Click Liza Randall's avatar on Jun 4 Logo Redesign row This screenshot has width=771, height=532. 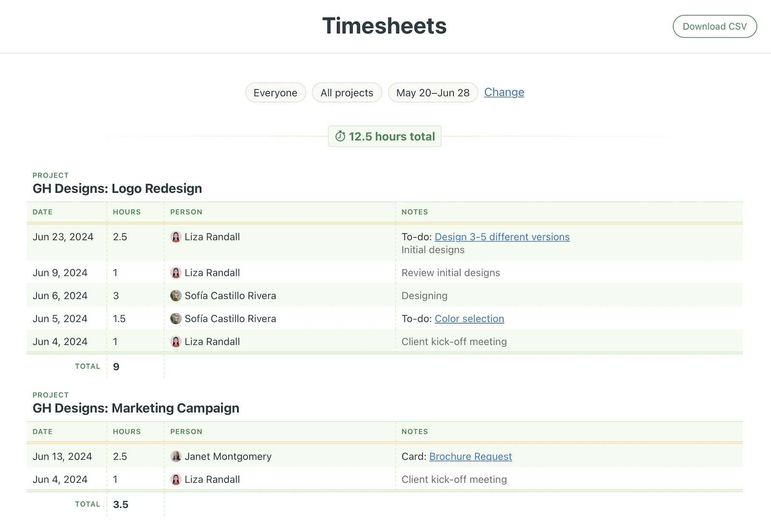coord(177,341)
